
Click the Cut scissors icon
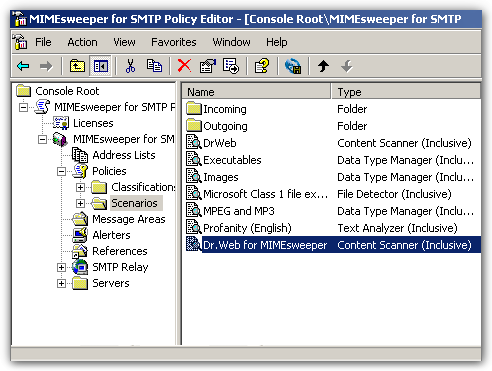130,66
